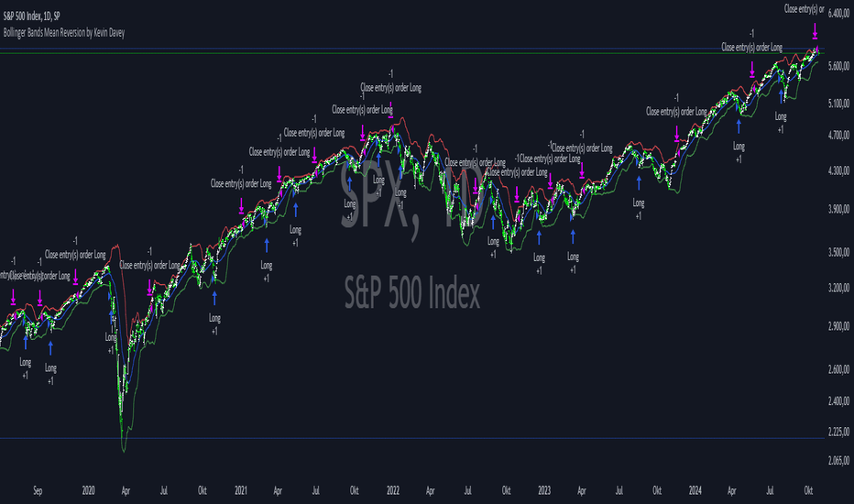Select the Bollinger Bands Mean Reversion strategy label
854x504 pixels.
click(64, 33)
